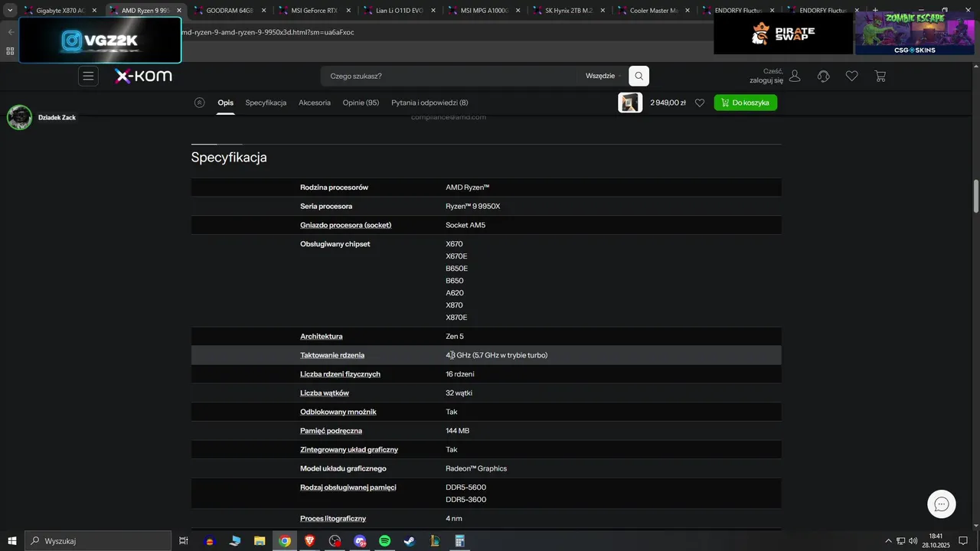The height and width of the screenshot is (551, 980).
Task: Open Zintegrowany układ graficzny link
Action: coord(349,450)
